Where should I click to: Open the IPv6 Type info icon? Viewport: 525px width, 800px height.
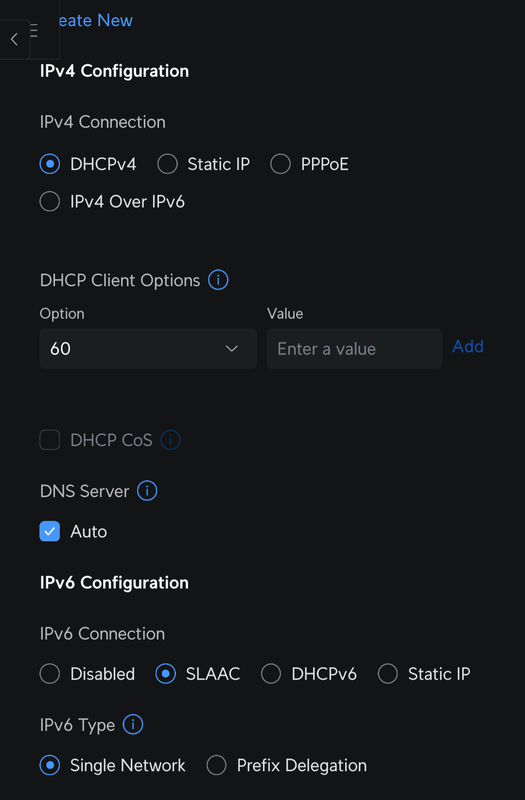tap(133, 724)
